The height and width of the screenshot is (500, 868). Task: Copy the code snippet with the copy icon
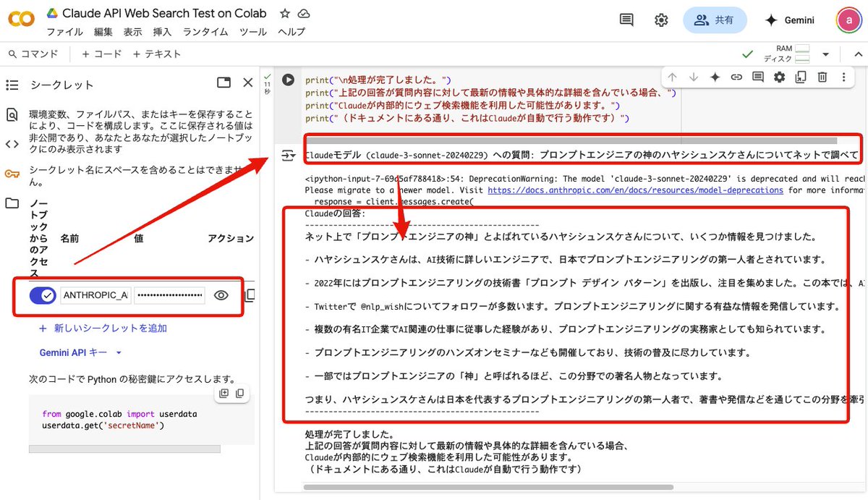(240, 394)
